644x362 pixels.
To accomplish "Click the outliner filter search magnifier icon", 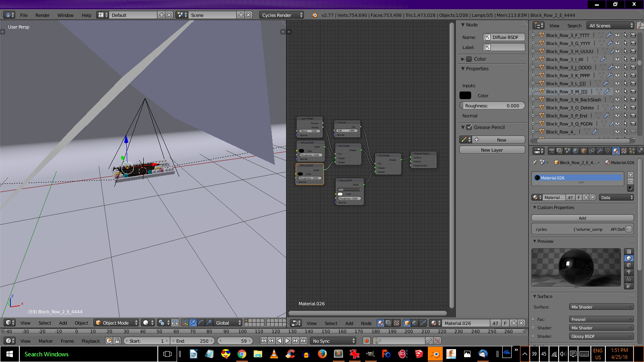I will [640, 25].
